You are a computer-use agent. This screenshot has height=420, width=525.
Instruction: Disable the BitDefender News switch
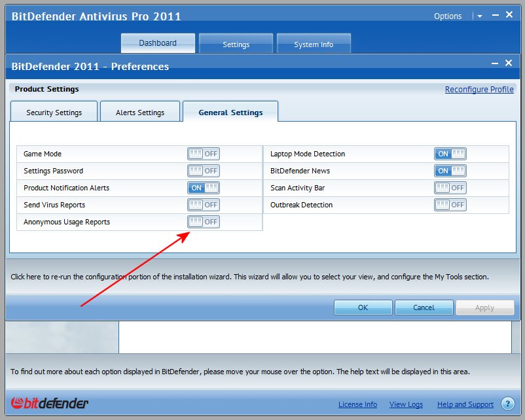tap(450, 171)
